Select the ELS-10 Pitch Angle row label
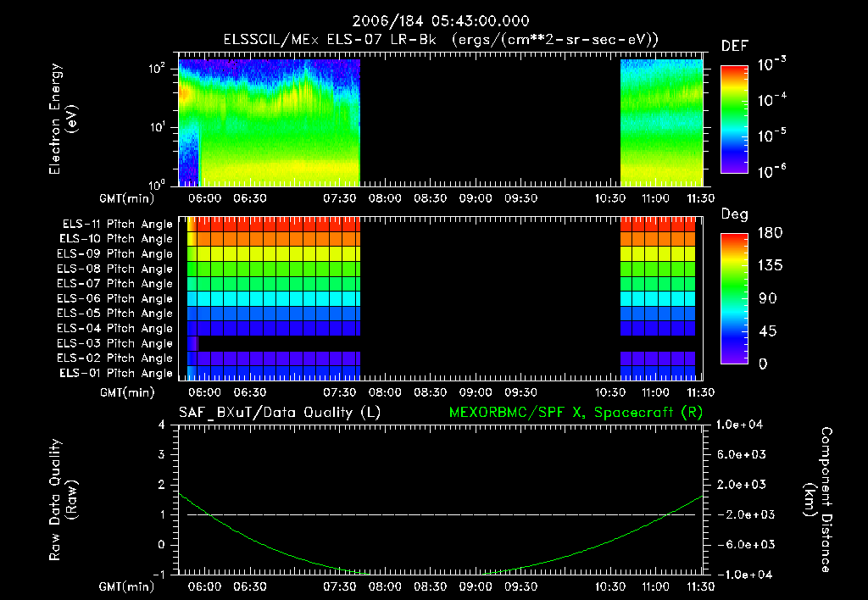Screen dimensions: 868x600 pos(116,239)
